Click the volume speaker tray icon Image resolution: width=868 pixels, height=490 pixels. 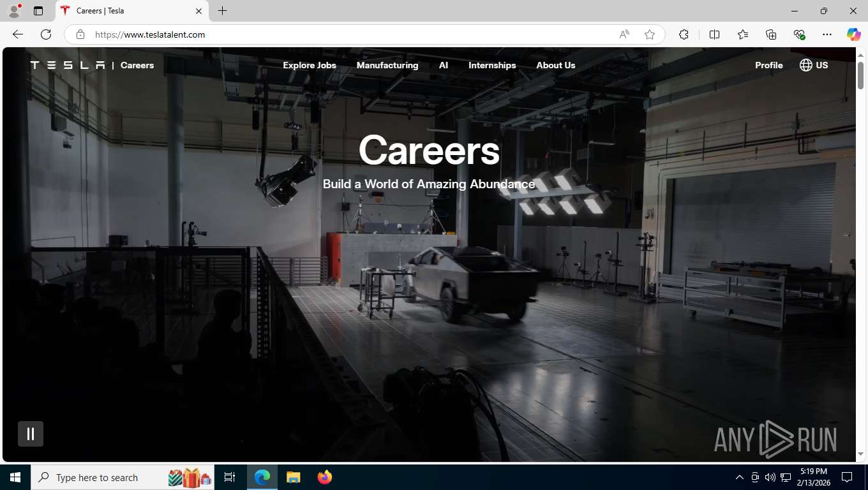click(770, 477)
